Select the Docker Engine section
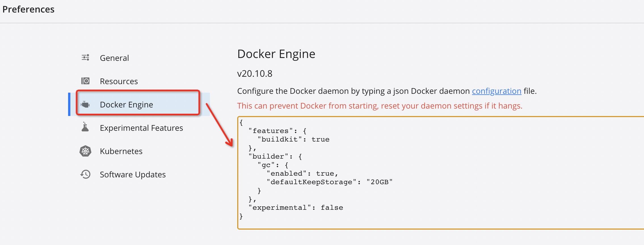The image size is (644, 245). click(139, 104)
